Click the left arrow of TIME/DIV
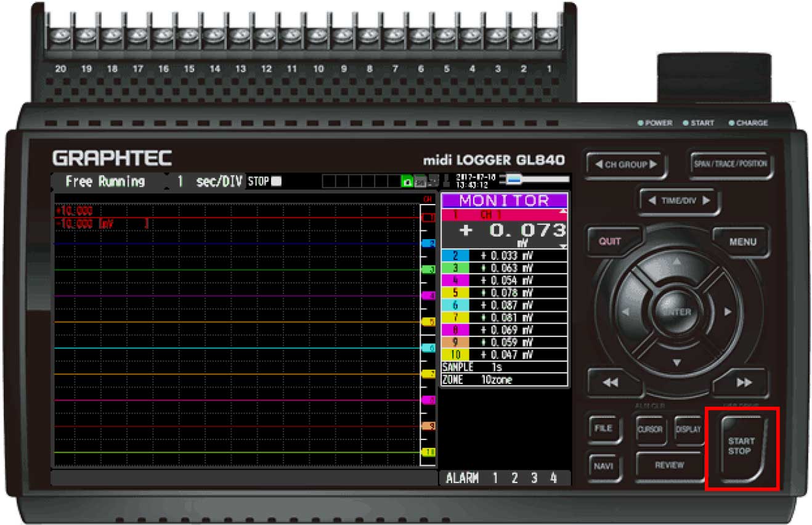812x525 pixels. pyautogui.click(x=652, y=200)
